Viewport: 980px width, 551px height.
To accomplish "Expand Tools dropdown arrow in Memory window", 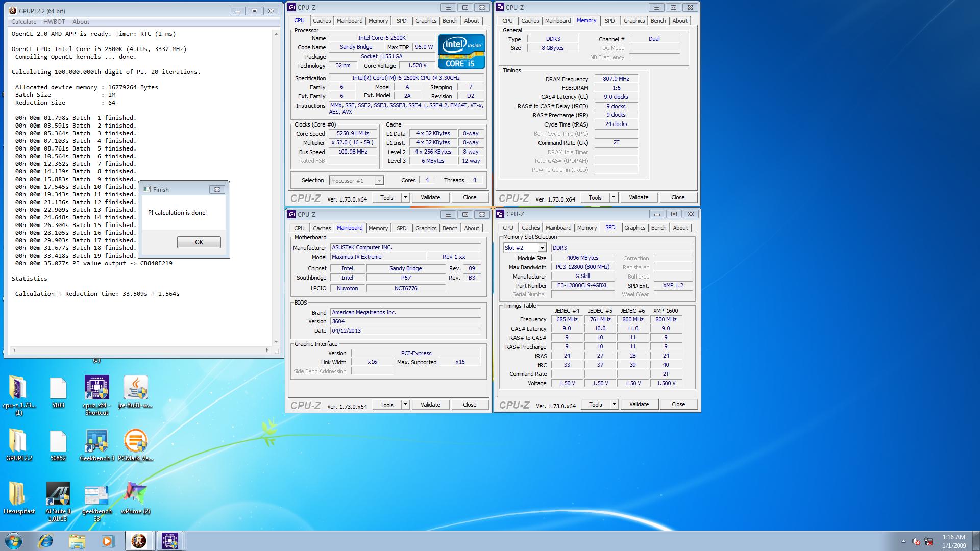I will tap(614, 197).
